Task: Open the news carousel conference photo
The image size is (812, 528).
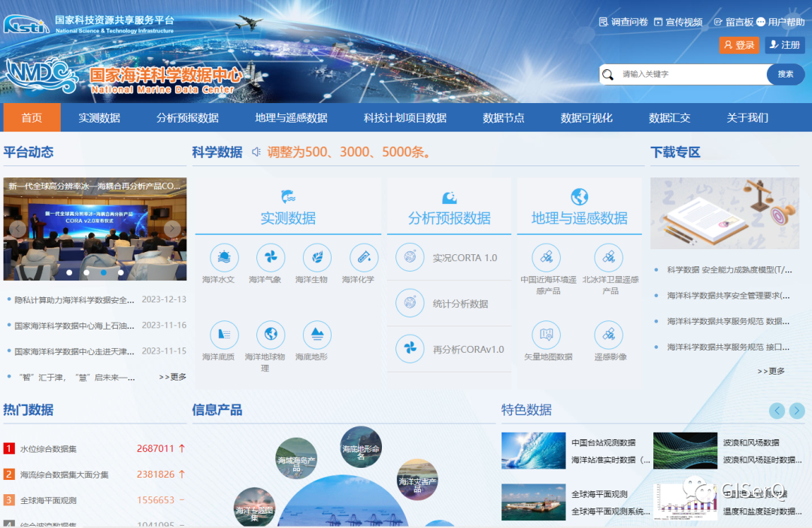Action: (95, 229)
